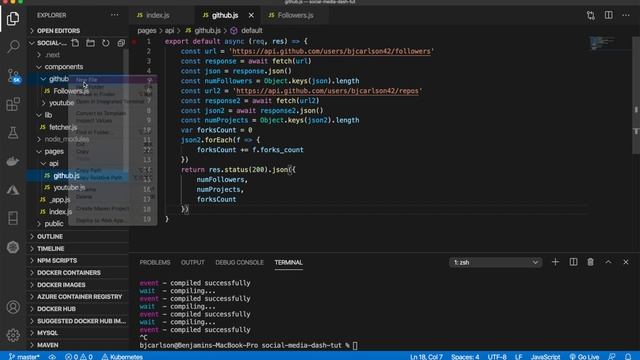640x360 pixels.
Task: Click New Folder icon in explorer header
Action: click(90, 43)
